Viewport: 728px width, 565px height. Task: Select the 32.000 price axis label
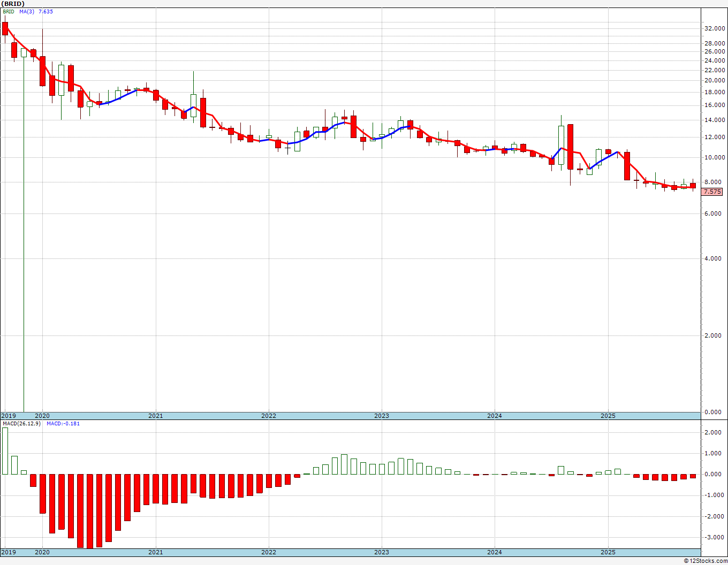[x=715, y=28]
